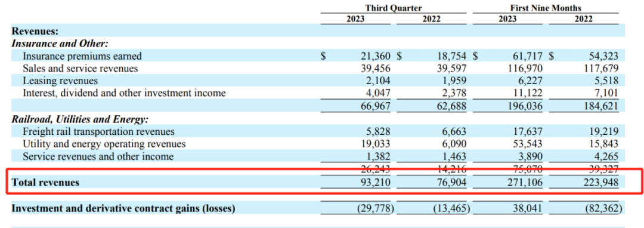The image size is (644, 228).
Task: Select the Insurance premiums earned row label
Action: 82,56
